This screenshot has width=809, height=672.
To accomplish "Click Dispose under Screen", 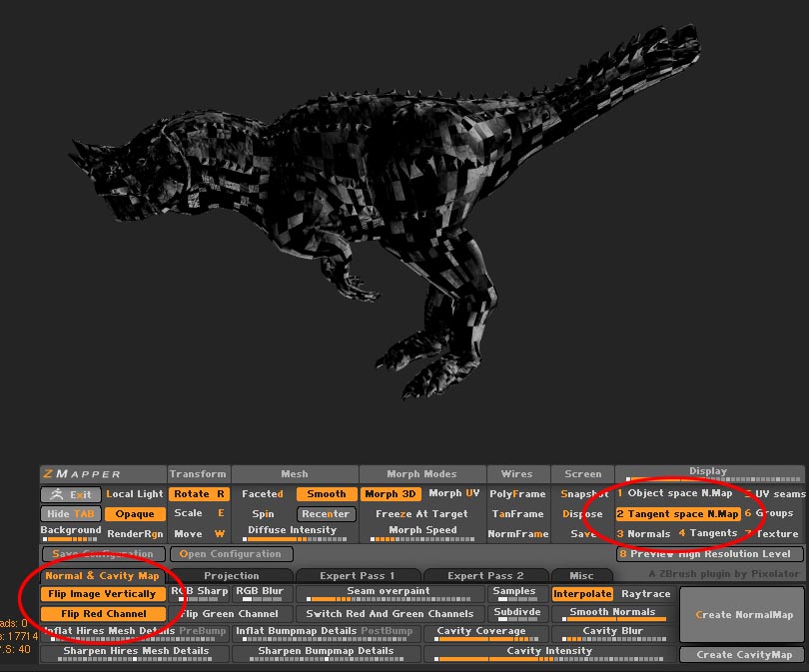I will (582, 513).
